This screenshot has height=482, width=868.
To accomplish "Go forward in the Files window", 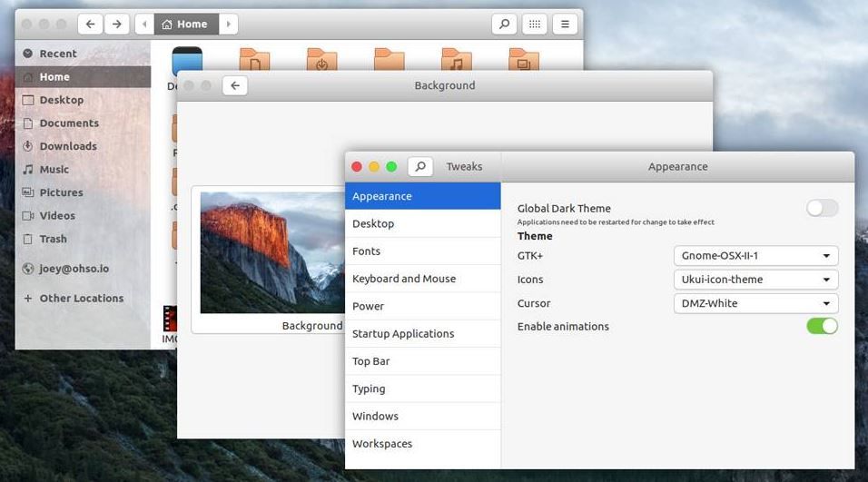I will (x=116, y=25).
